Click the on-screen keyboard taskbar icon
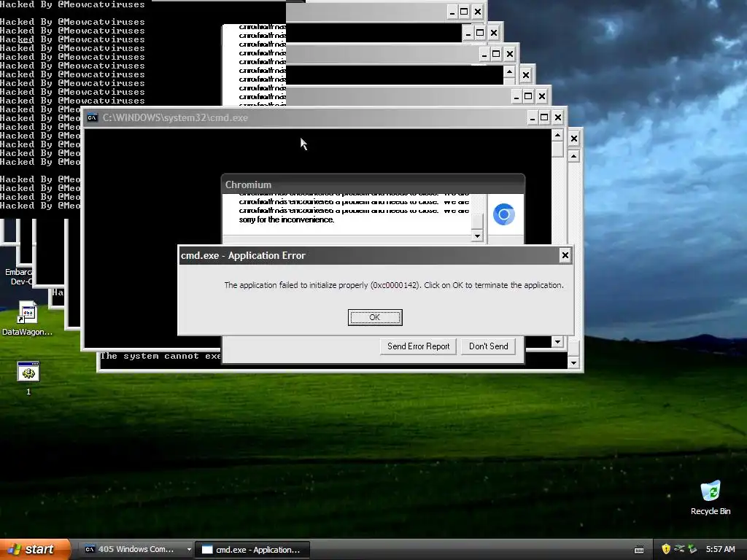The height and width of the screenshot is (560, 747). point(639,550)
